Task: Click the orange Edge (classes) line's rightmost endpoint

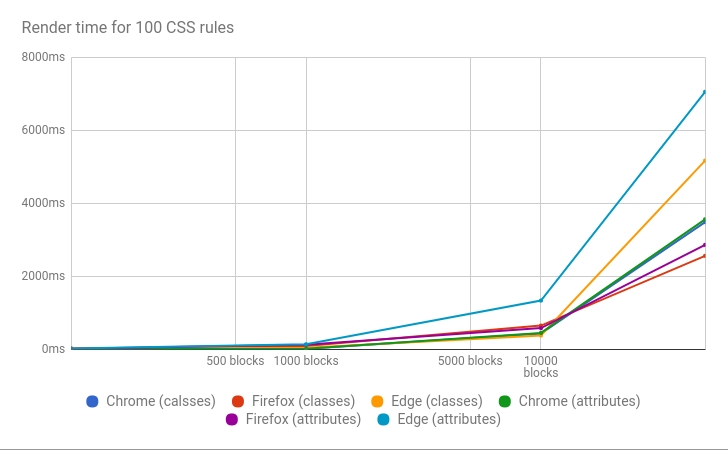Action: click(x=705, y=160)
